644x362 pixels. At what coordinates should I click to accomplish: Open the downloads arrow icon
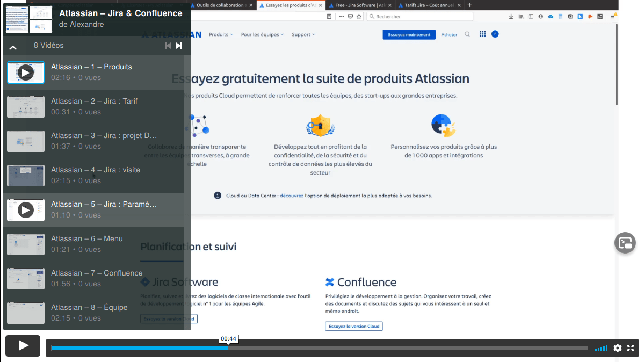(x=511, y=17)
